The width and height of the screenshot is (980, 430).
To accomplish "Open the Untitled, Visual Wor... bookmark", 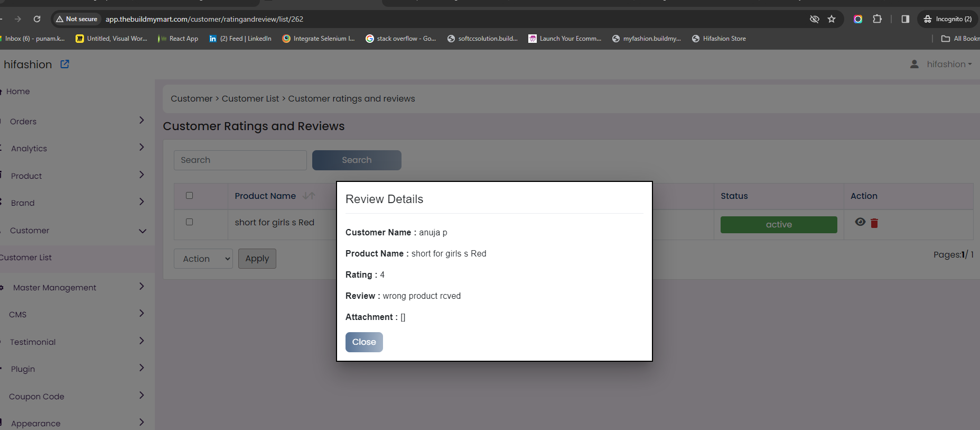I will [111, 39].
